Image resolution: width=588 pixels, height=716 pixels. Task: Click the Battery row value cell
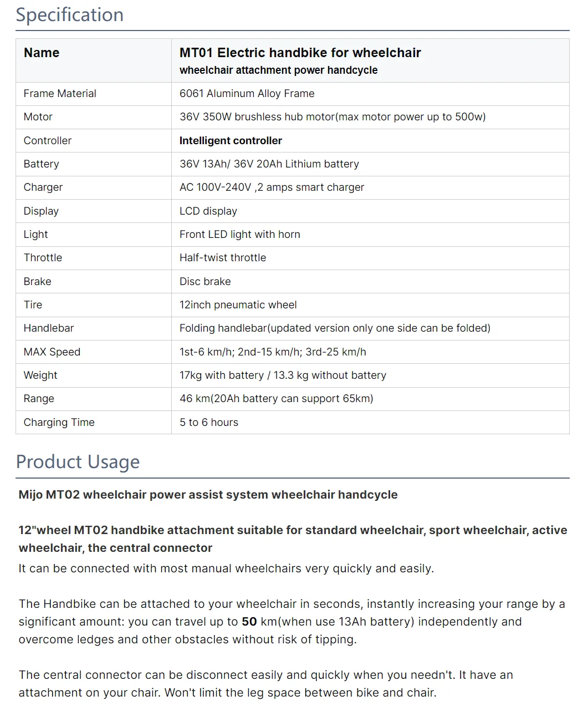(x=269, y=164)
